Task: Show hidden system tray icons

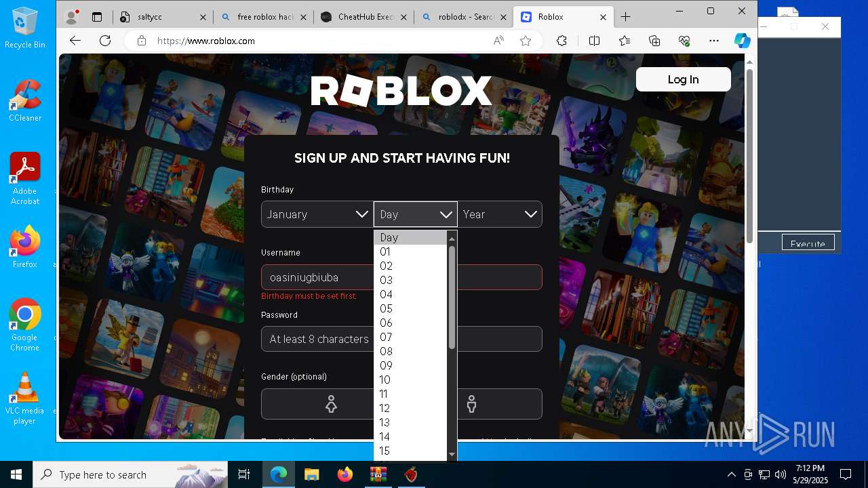Action: click(x=731, y=474)
